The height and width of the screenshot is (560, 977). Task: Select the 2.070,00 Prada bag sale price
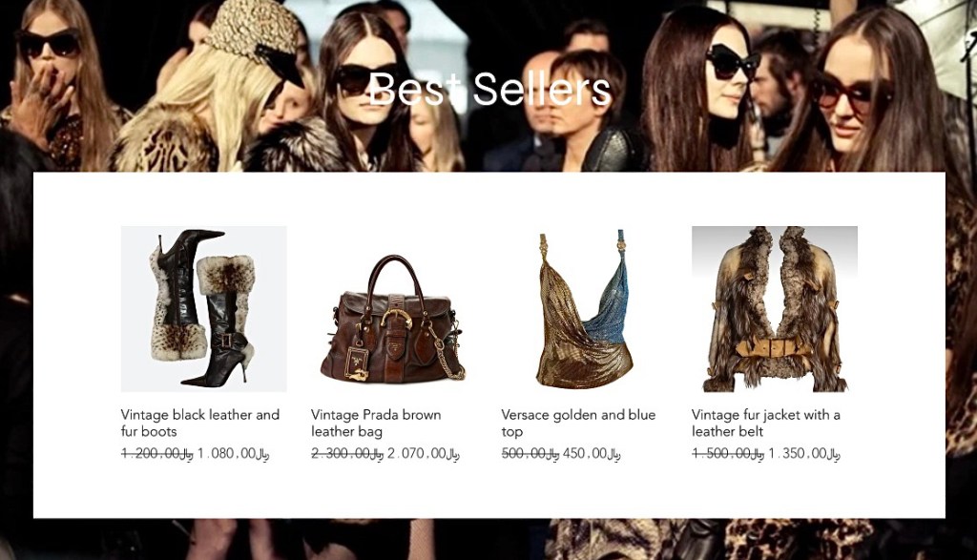click(423, 453)
